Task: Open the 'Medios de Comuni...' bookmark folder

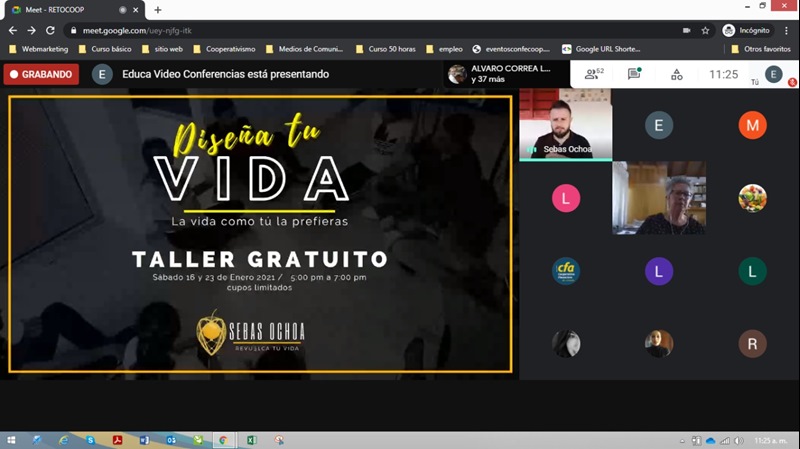Action: (x=305, y=49)
